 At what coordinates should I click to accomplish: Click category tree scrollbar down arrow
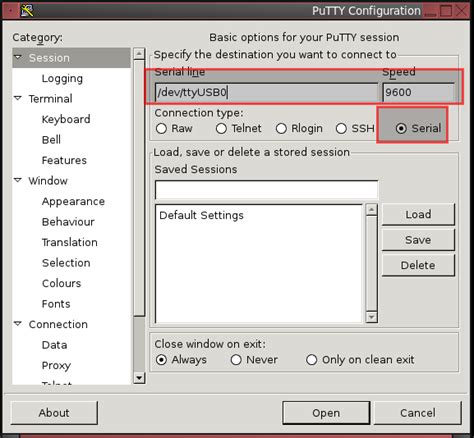[x=139, y=378]
